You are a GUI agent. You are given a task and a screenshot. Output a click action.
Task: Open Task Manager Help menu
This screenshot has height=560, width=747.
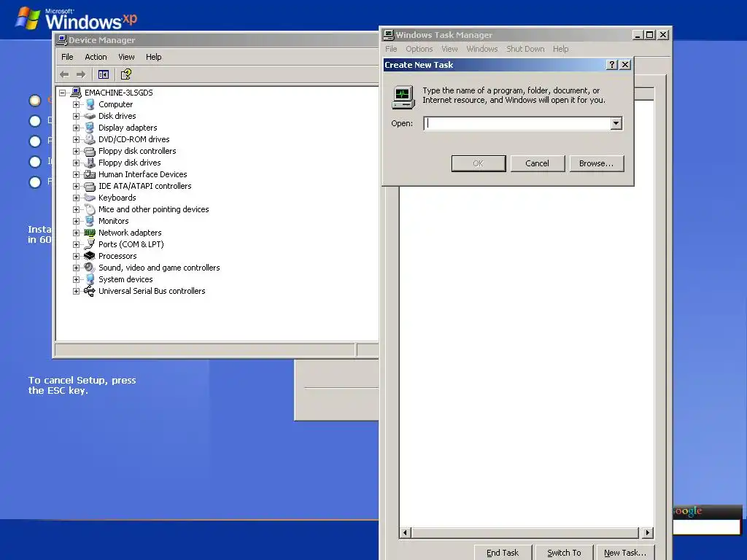(561, 49)
